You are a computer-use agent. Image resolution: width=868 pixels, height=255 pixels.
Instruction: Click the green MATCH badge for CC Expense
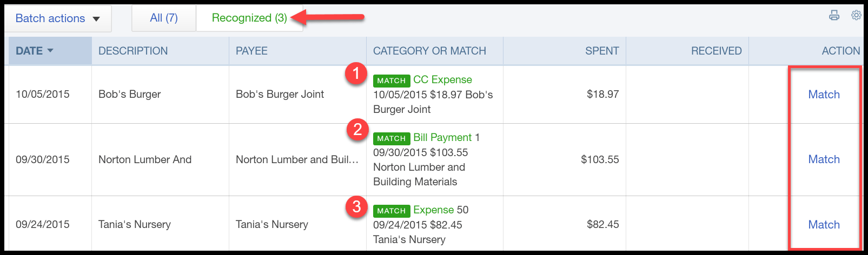[x=392, y=80]
